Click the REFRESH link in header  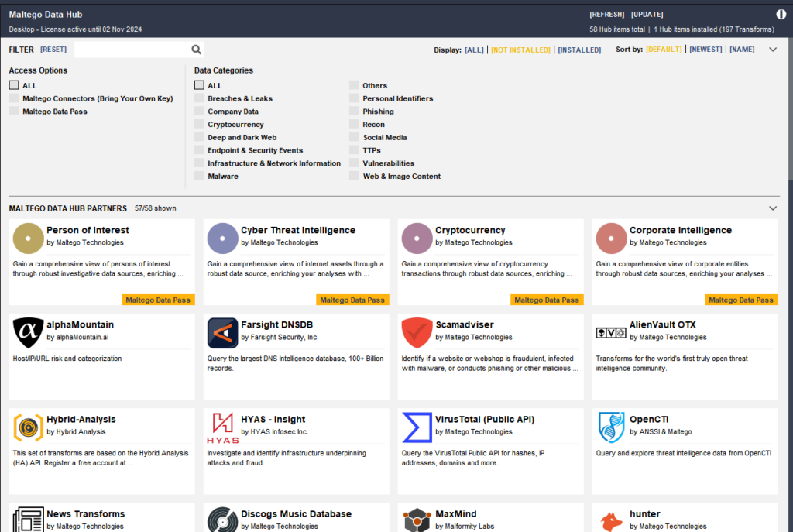607,14
